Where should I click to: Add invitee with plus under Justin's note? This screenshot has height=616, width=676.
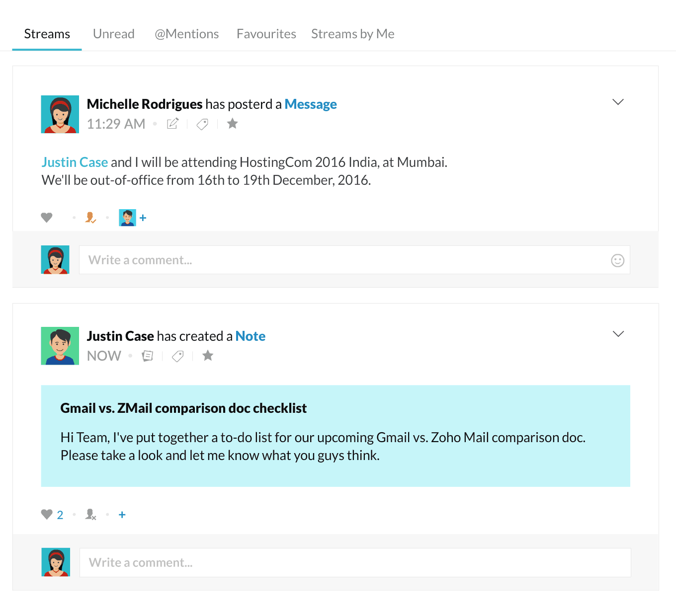pyautogui.click(x=122, y=515)
